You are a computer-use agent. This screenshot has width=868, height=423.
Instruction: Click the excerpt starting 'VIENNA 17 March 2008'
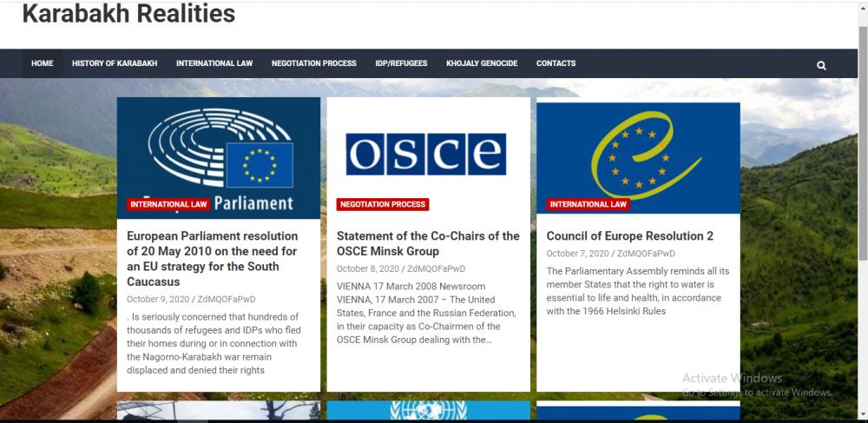(426, 313)
